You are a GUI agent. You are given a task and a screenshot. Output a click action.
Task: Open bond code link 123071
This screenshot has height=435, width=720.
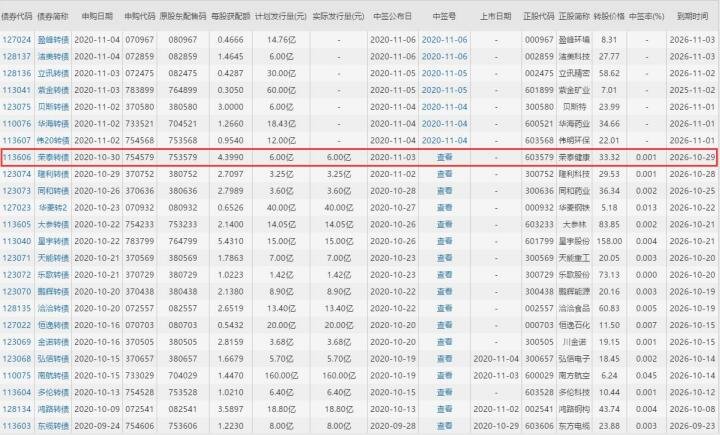pyautogui.click(x=17, y=258)
